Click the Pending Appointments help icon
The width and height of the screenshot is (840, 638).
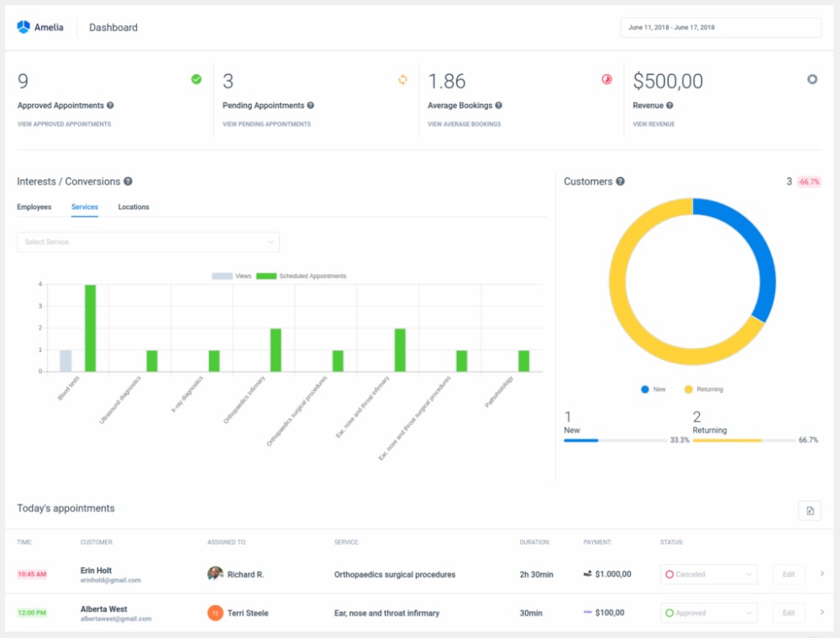(x=311, y=106)
